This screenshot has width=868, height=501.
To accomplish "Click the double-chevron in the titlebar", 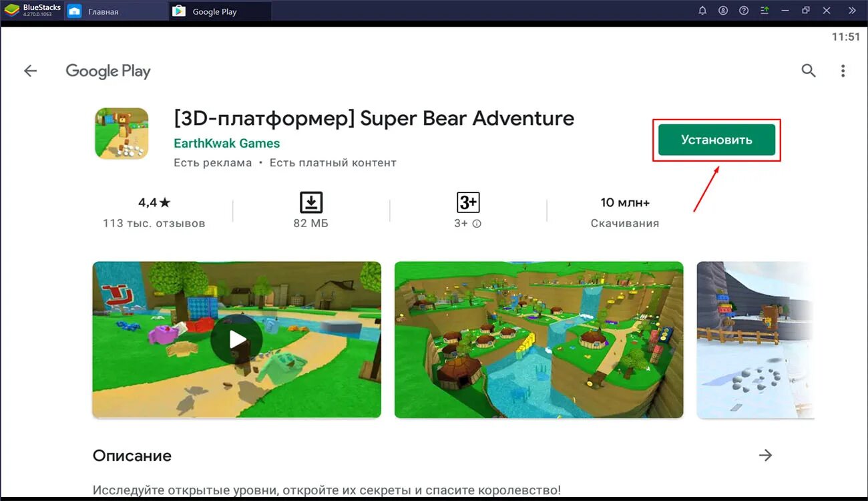I will point(852,10).
